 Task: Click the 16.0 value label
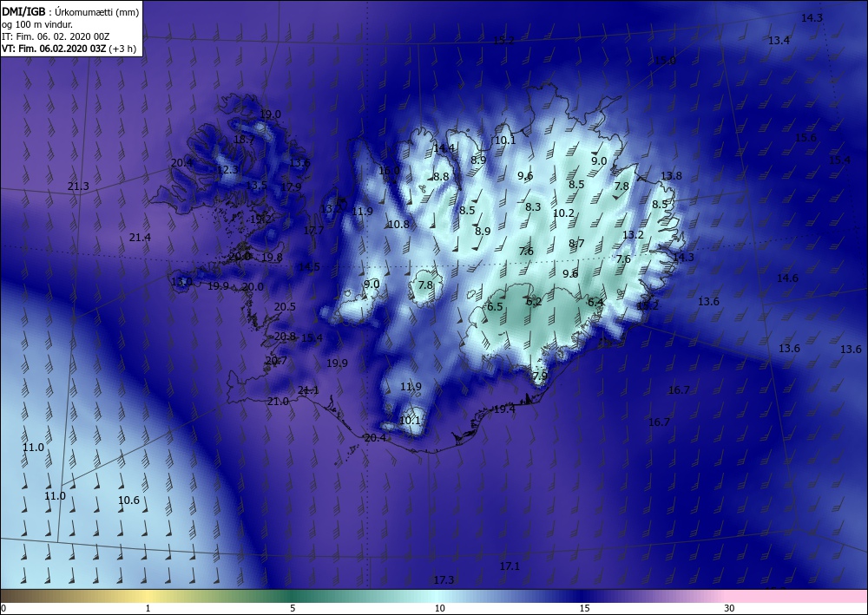tap(389, 170)
